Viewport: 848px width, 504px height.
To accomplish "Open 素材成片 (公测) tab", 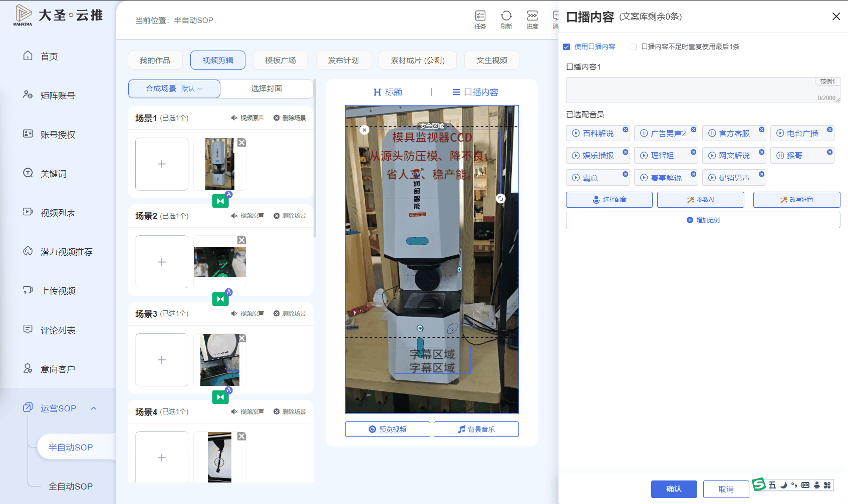I will point(418,60).
